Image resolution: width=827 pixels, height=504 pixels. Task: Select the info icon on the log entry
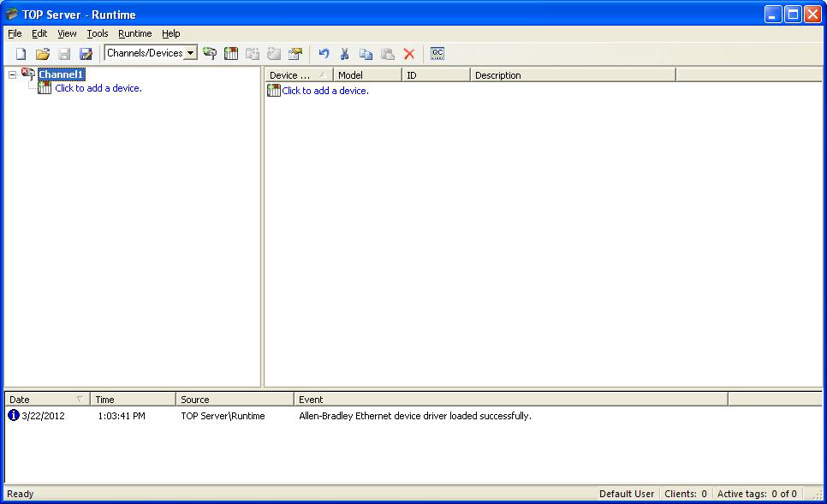click(x=12, y=415)
